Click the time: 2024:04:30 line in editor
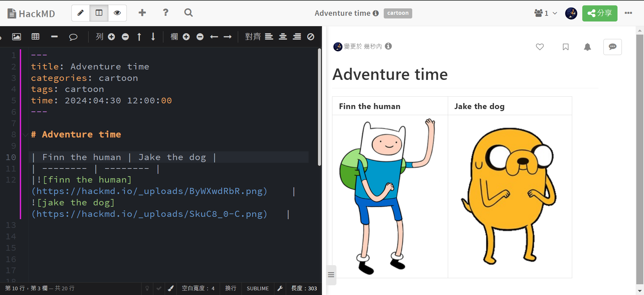 click(x=101, y=100)
